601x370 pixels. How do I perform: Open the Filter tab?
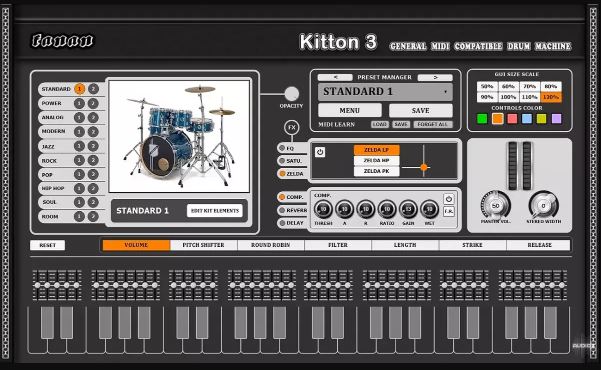(338, 245)
